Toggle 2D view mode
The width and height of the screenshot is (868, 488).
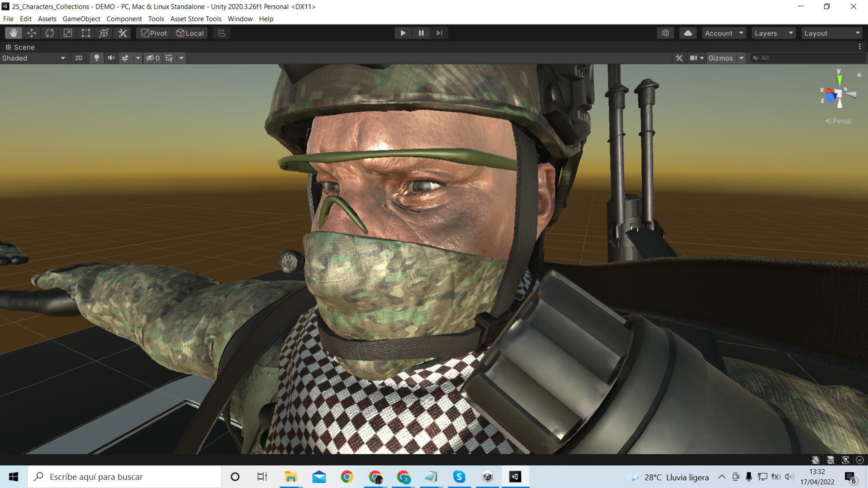click(78, 58)
